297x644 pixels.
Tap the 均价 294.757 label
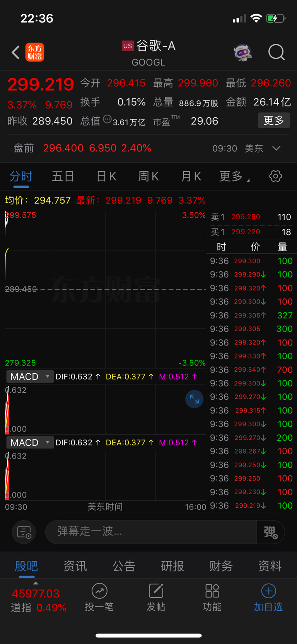(x=38, y=200)
